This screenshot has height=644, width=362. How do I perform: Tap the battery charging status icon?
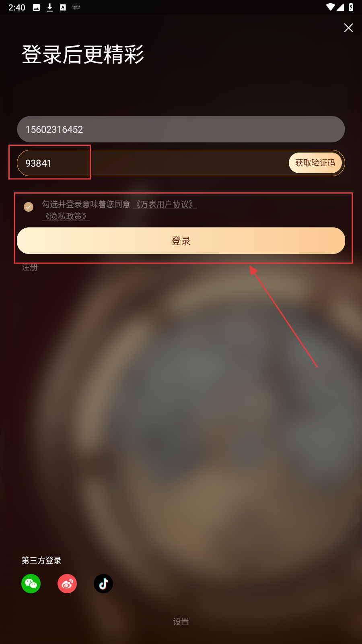[351, 7]
